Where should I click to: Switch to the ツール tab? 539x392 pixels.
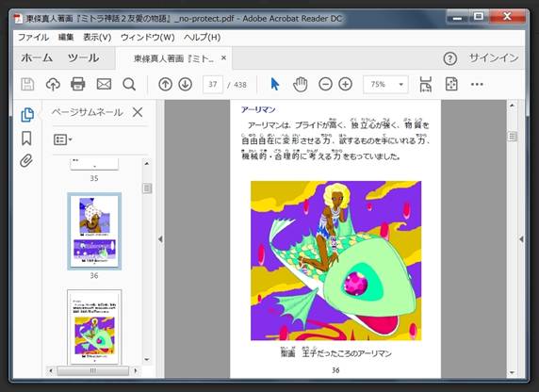(84, 57)
